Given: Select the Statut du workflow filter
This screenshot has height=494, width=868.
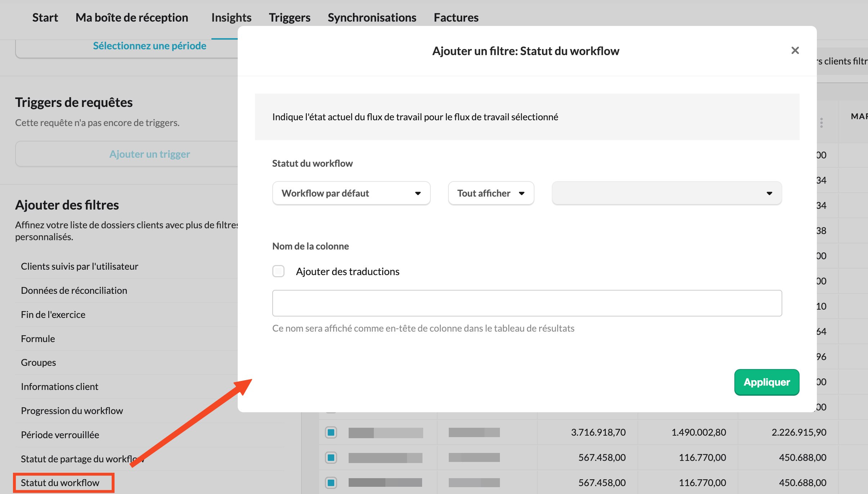Looking at the screenshot, I should (x=60, y=482).
